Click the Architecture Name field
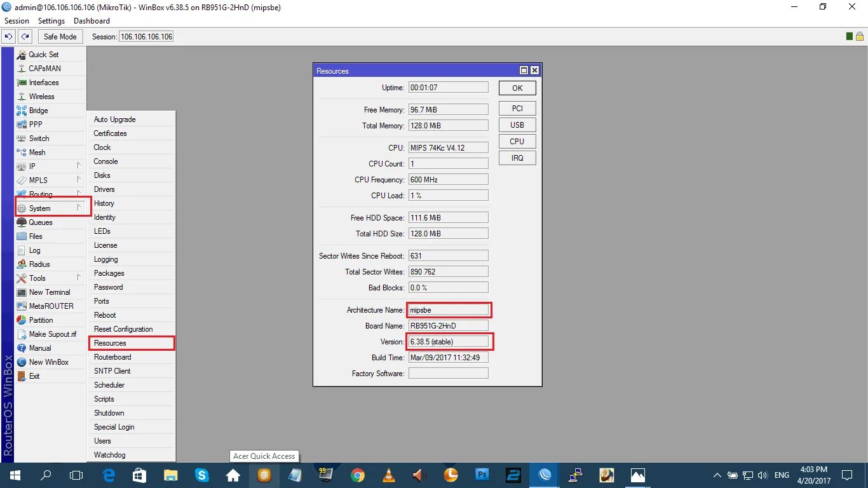 (x=449, y=310)
